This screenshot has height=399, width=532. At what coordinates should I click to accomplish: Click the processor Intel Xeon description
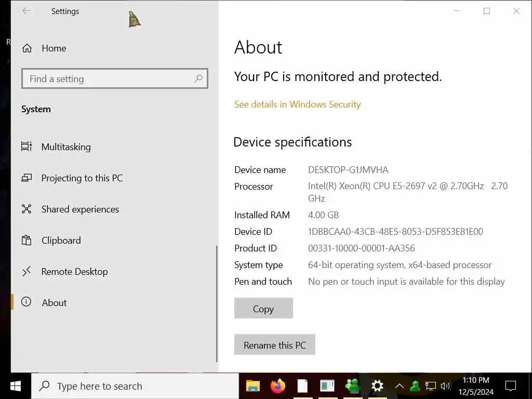[x=408, y=192]
